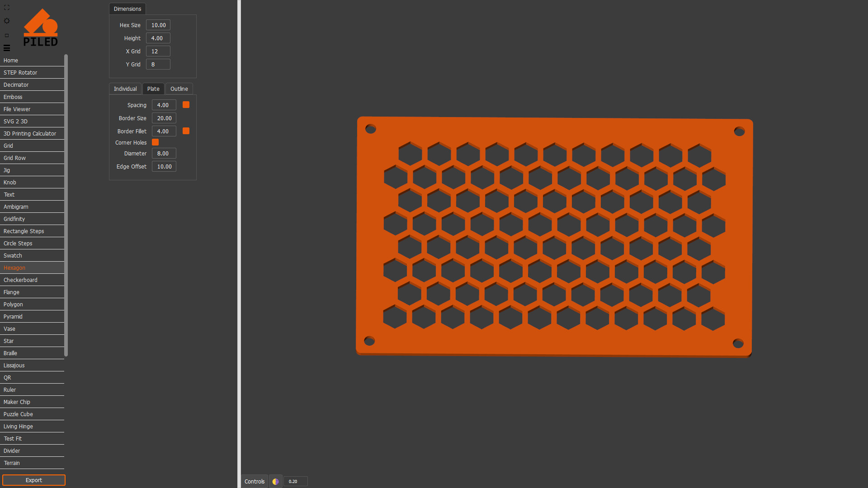Viewport: 868px width, 488px height.
Task: Click the small square icon above the hamburger menu
Action: (x=7, y=35)
